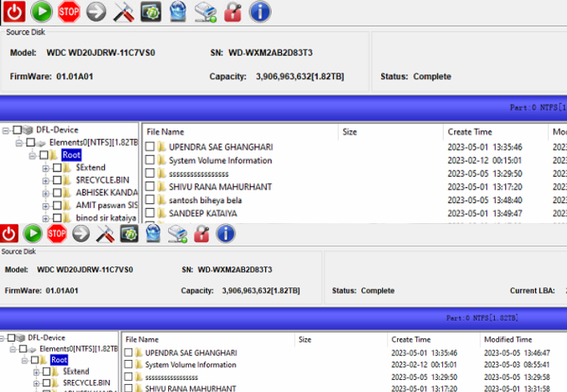Tick SANDEEP KATAIYA folder checkbox
The height and width of the screenshot is (392, 567).
[x=150, y=213]
